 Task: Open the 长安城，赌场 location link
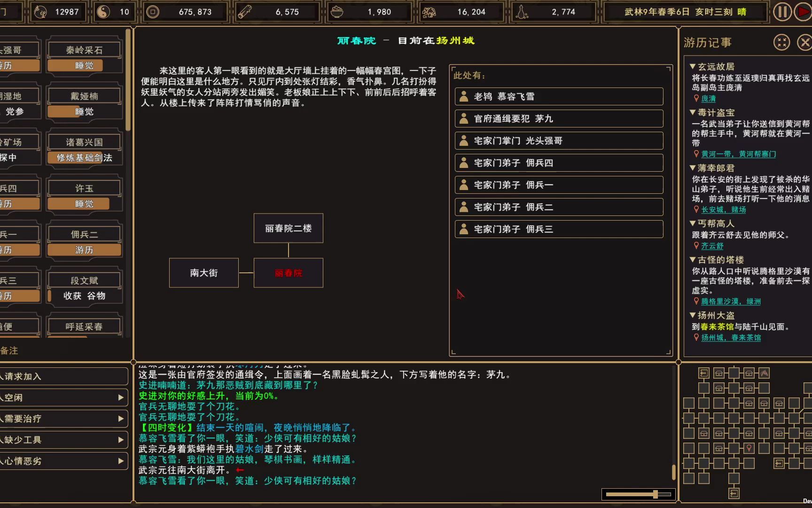pyautogui.click(x=723, y=209)
